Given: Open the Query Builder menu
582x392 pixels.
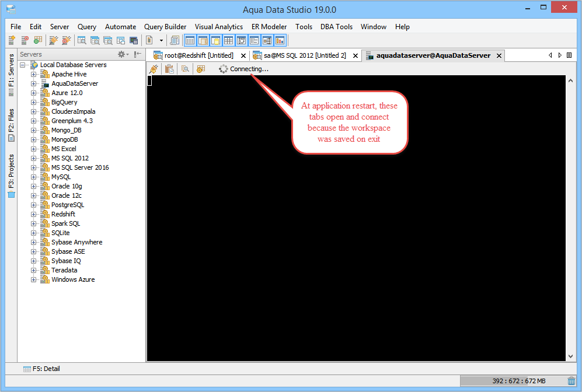Looking at the screenshot, I should [165, 27].
